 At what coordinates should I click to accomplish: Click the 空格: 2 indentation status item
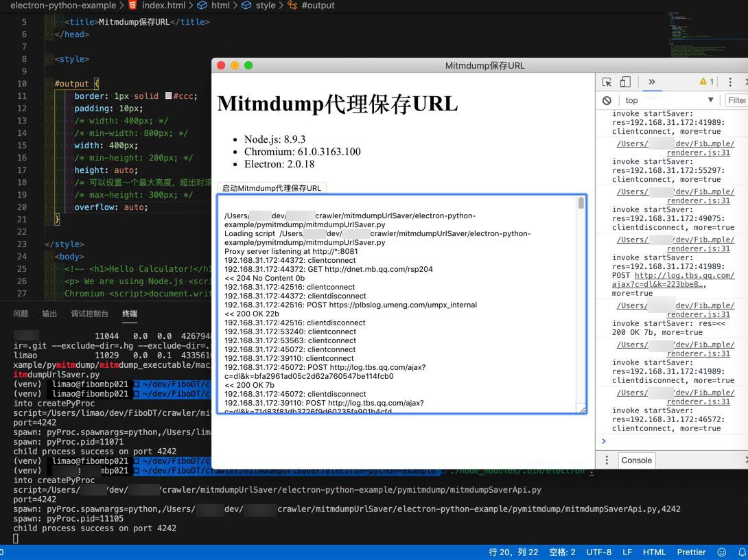(x=563, y=552)
